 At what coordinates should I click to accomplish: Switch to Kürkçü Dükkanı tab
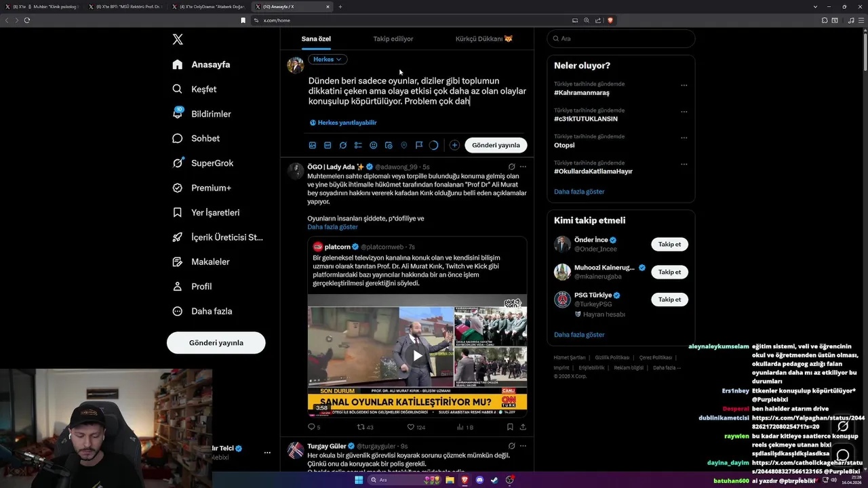[484, 39]
